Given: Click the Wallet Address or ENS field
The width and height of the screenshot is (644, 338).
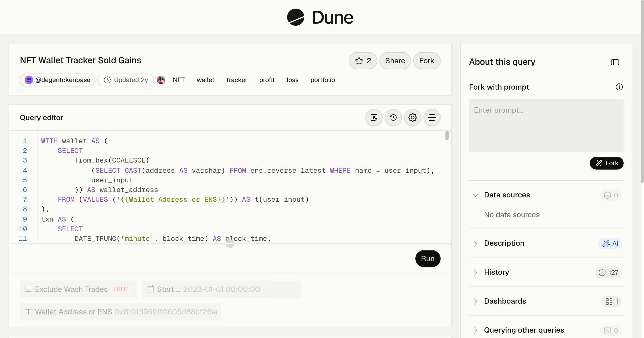Looking at the screenshot, I should [x=120, y=312].
